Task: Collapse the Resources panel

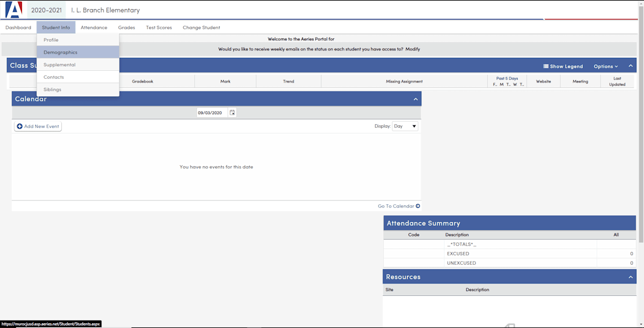Action: [630, 277]
